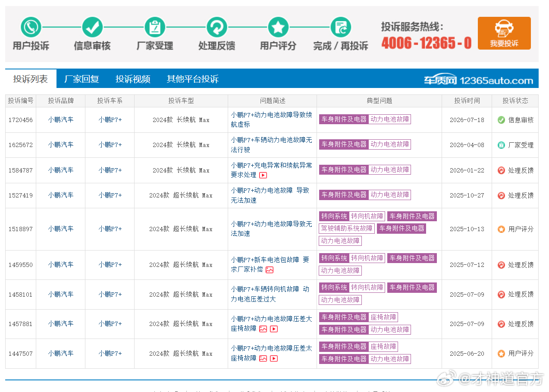Switch to the 投诉视频 tab

(x=133, y=79)
